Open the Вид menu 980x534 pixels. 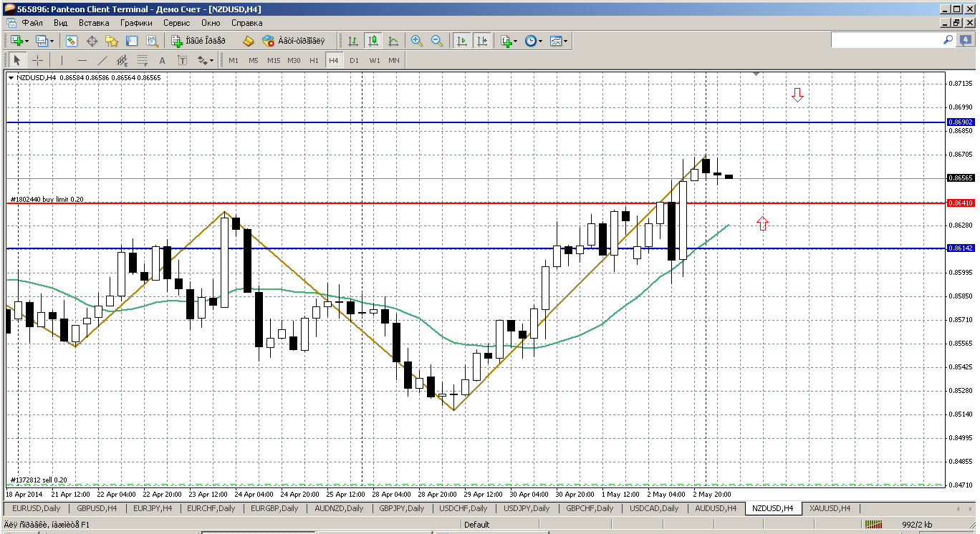60,23
